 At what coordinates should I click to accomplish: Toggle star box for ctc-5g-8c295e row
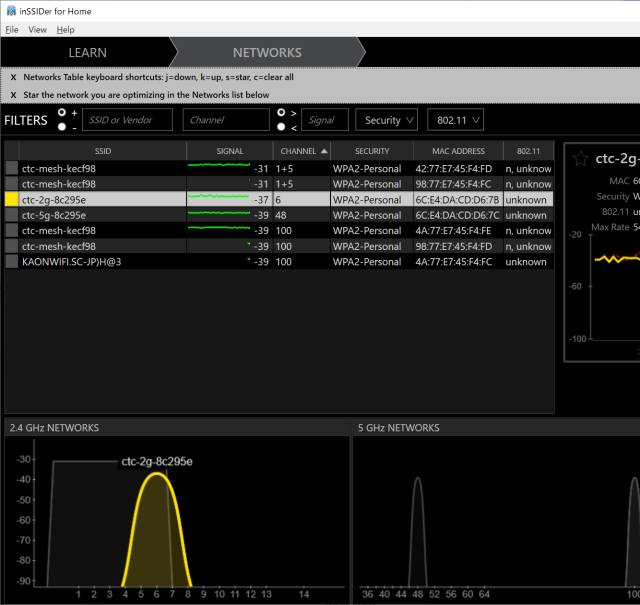[x=12, y=215]
